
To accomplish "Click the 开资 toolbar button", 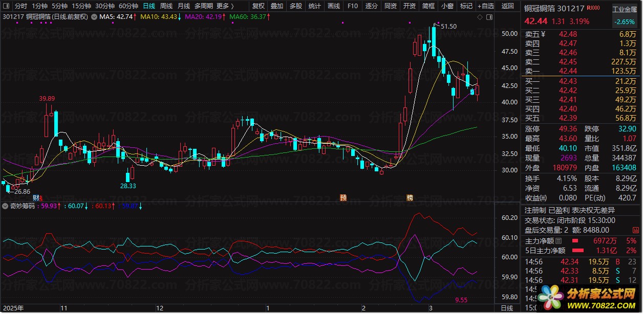I will (410, 6).
